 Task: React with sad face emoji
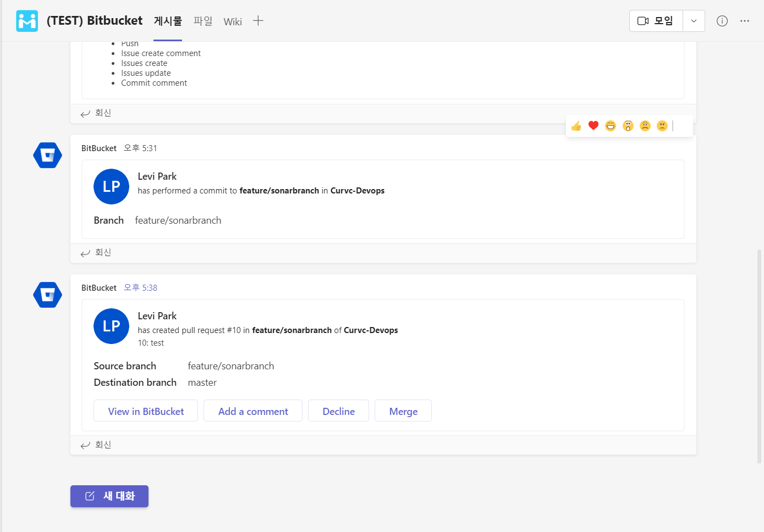pos(645,126)
